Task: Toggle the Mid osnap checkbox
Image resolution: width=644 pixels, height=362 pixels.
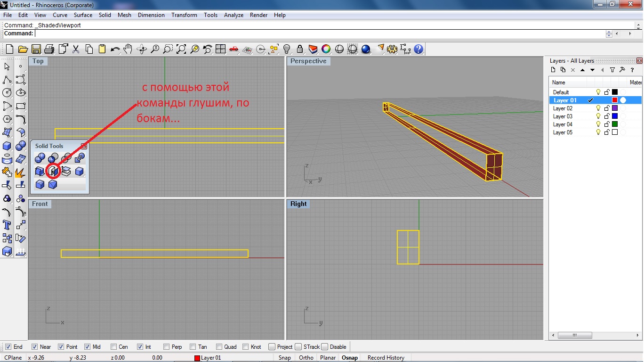Action: click(x=87, y=347)
